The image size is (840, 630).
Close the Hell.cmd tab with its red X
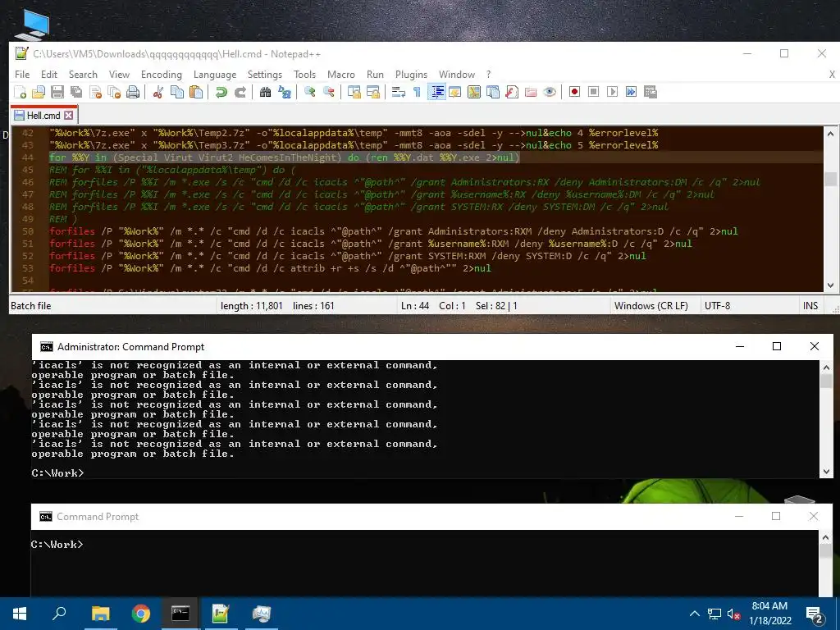[x=69, y=115]
